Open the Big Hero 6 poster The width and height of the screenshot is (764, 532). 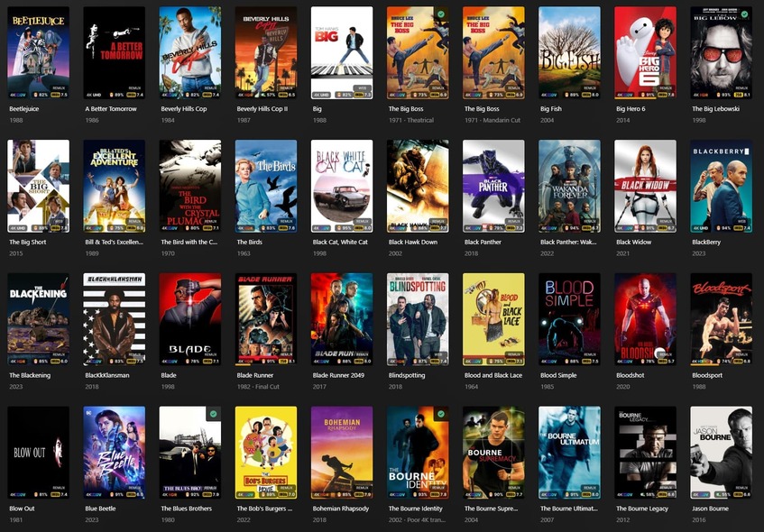[646, 52]
